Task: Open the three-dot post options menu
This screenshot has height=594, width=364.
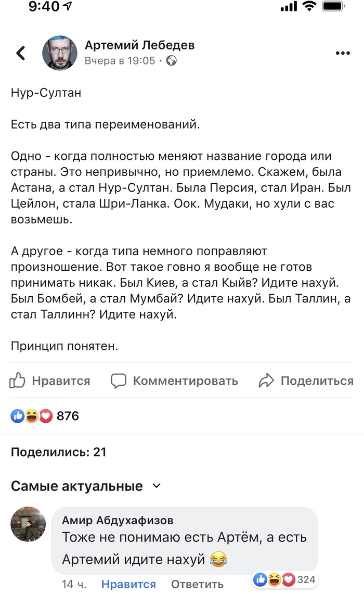Action: 343,53
